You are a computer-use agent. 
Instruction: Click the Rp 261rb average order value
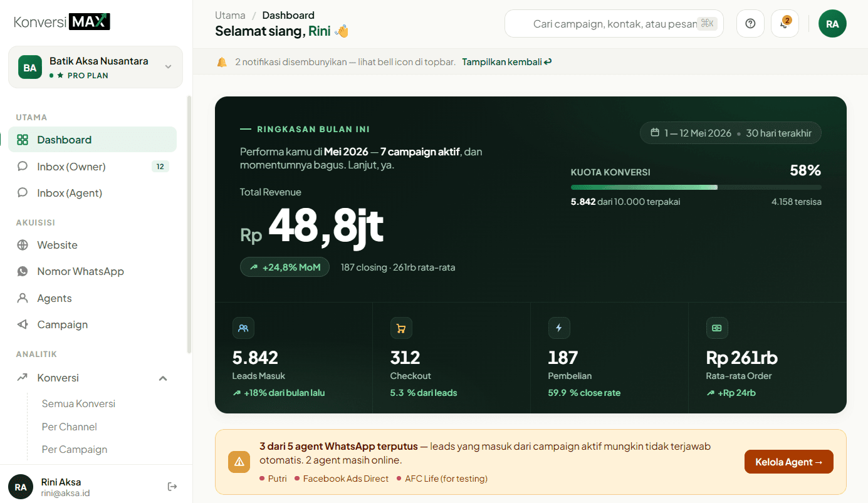(742, 358)
